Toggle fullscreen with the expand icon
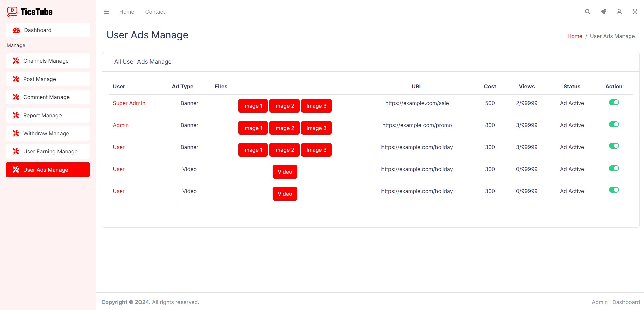Screen dimensions: 644x310 coord(635,12)
